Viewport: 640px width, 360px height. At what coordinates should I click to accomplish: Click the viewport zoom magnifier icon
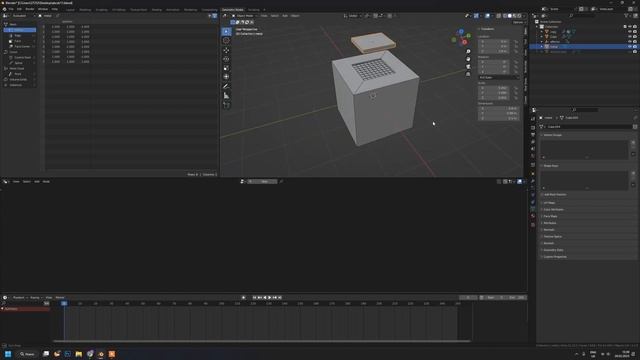coord(468,51)
